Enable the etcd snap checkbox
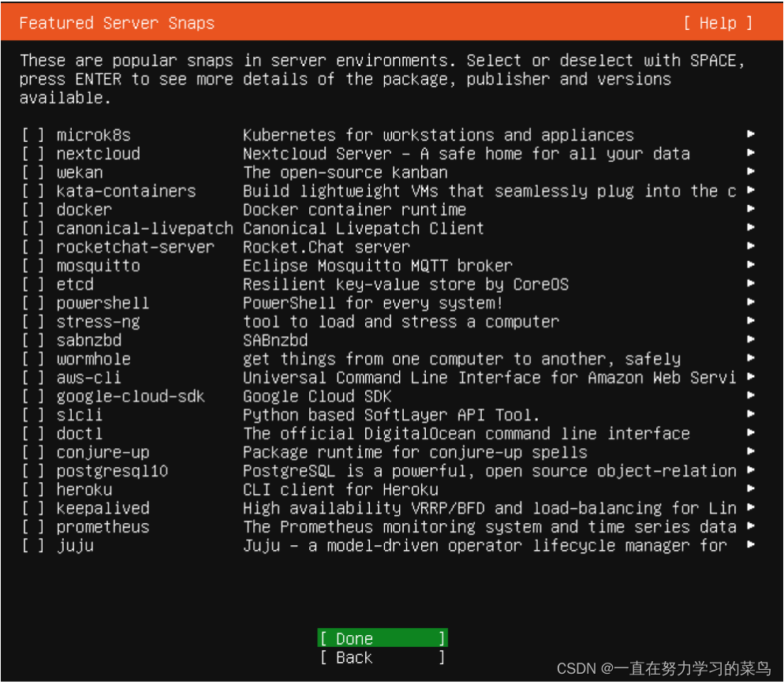This screenshot has width=784, height=684. click(33, 285)
